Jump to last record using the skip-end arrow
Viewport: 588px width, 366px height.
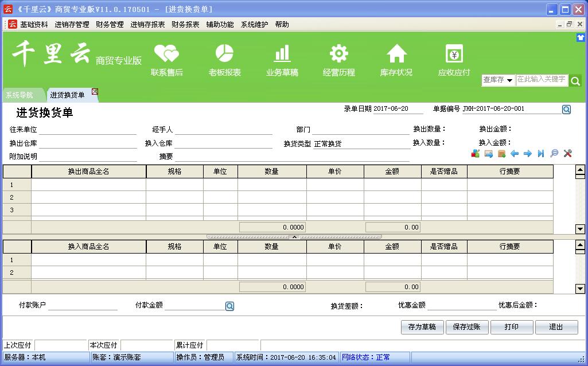click(540, 154)
